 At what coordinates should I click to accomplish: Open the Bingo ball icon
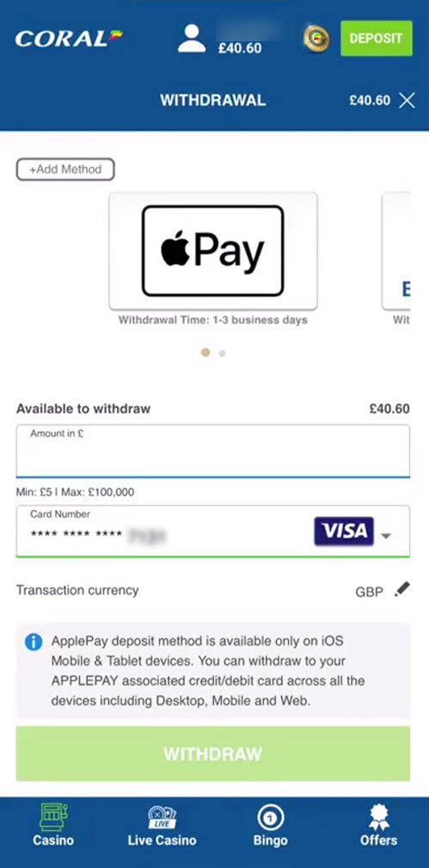click(271, 817)
